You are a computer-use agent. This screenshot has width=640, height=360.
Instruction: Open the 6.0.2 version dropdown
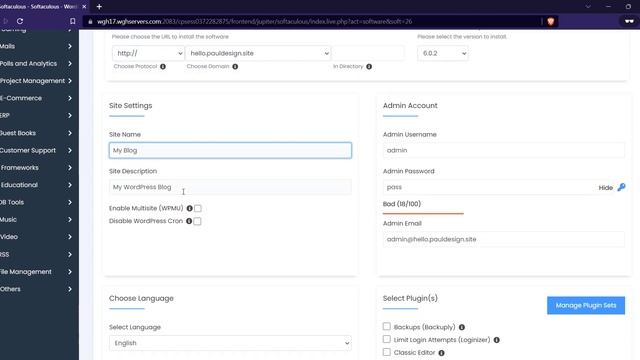(x=442, y=53)
